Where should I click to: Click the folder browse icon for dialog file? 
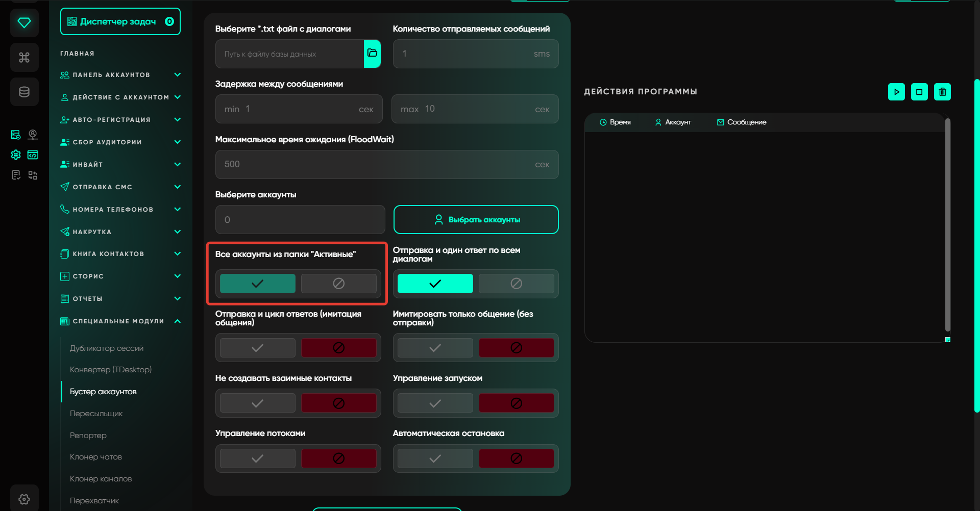point(372,54)
